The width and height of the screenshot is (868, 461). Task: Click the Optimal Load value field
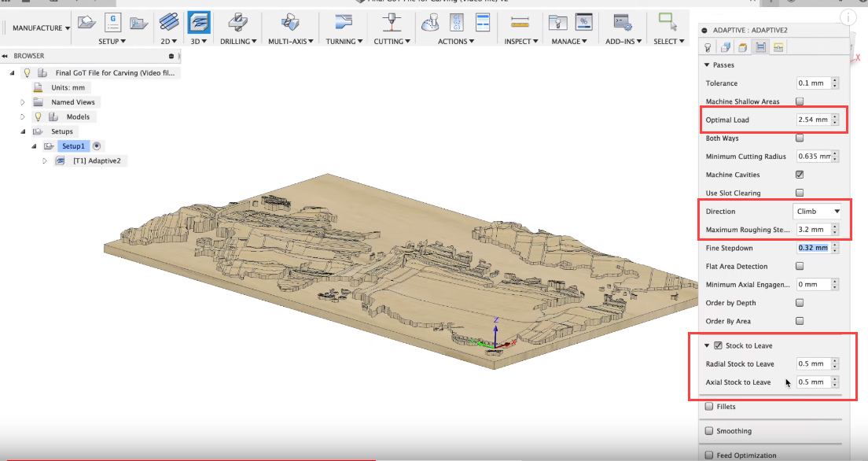click(813, 120)
